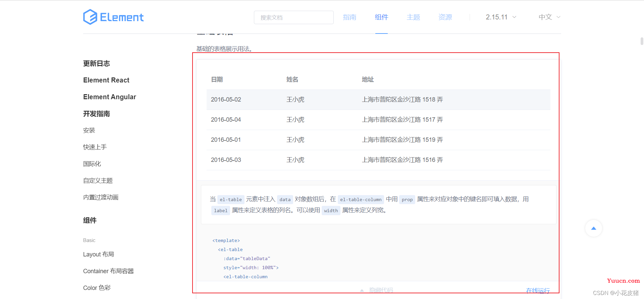644x299 pixels.
Task: Click the <template> code line
Action: [x=226, y=241]
